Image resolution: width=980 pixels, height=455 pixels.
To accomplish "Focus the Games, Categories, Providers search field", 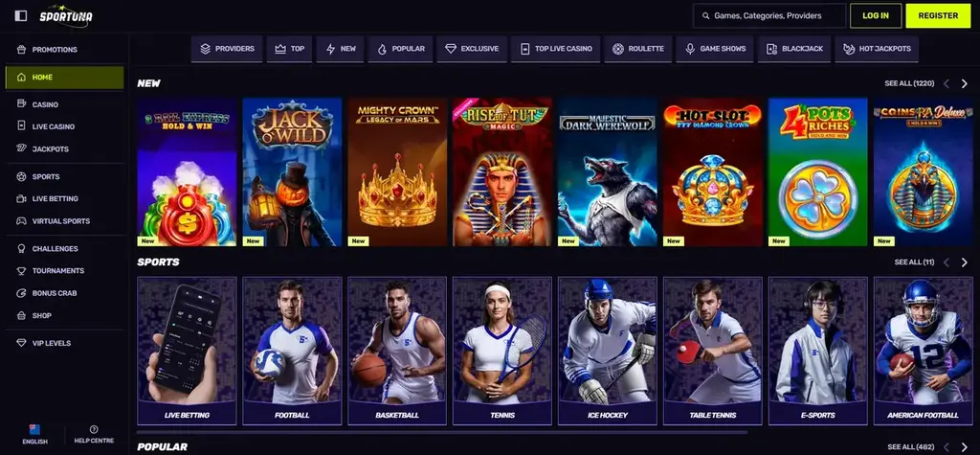I will pos(769,15).
